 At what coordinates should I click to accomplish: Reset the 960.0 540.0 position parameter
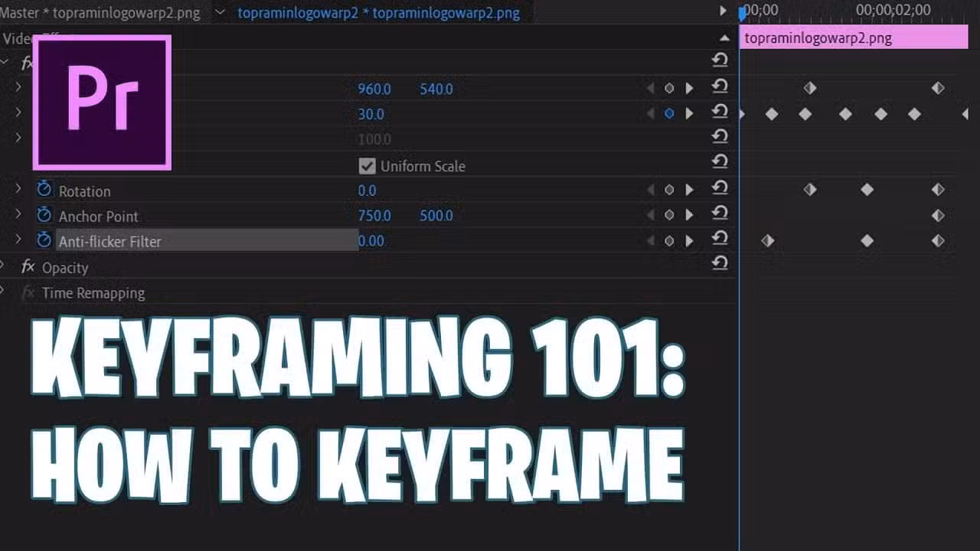coord(719,86)
